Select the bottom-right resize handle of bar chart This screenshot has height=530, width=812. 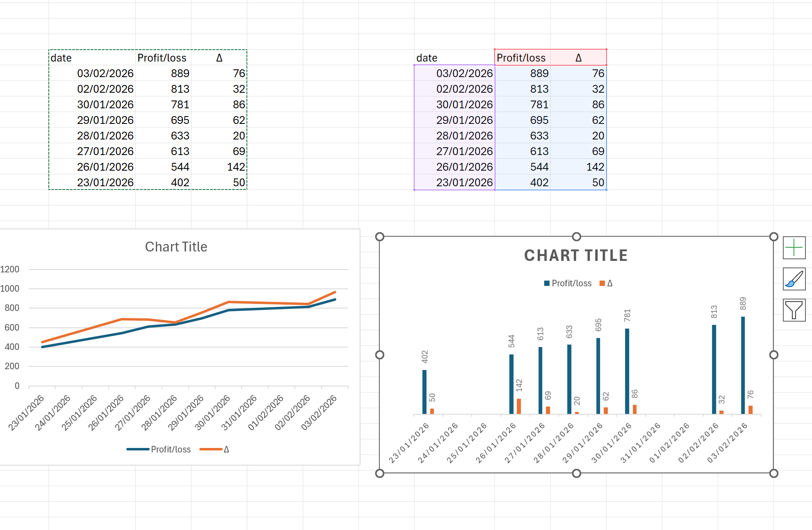773,473
